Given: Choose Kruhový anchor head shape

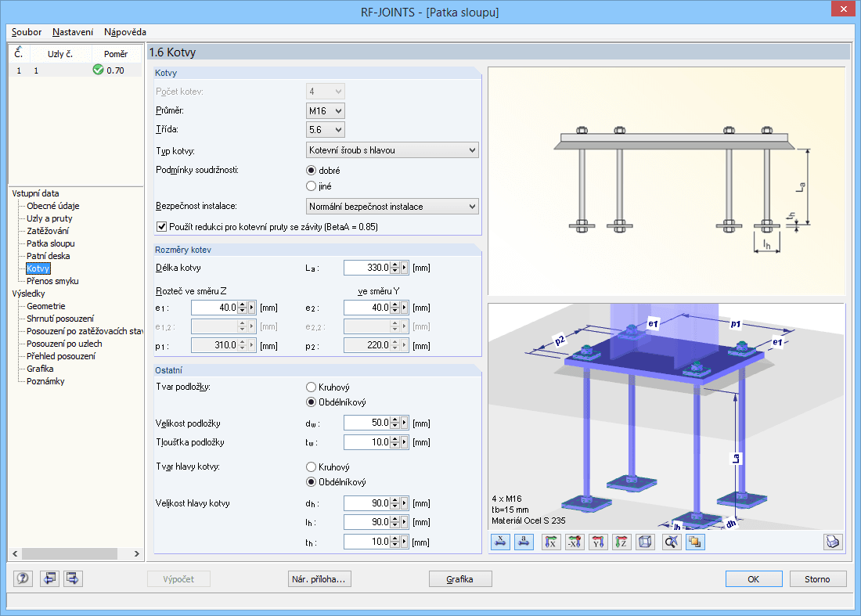Looking at the screenshot, I should [312, 467].
